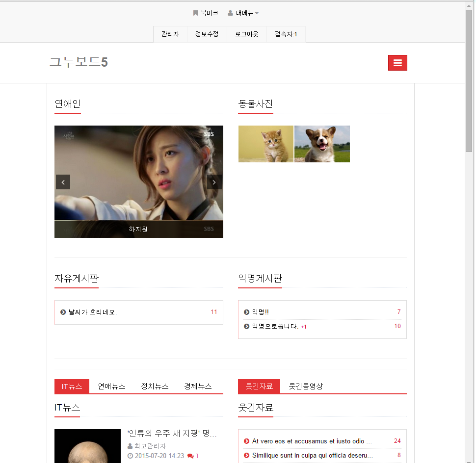Image resolution: width=476 pixels, height=463 pixels.
Task: Open the post Similique sunt in culpa
Action: [313, 456]
